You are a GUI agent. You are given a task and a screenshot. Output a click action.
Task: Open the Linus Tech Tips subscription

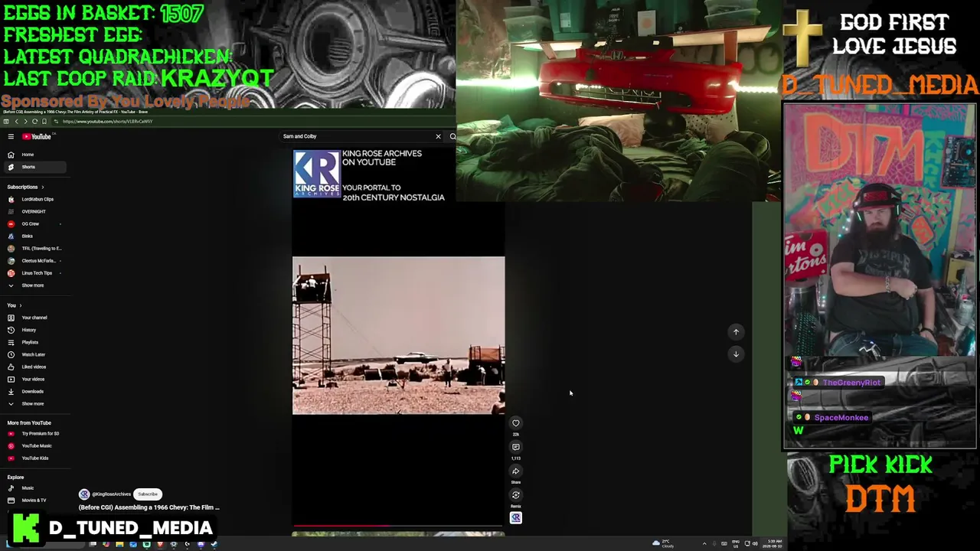(35, 272)
